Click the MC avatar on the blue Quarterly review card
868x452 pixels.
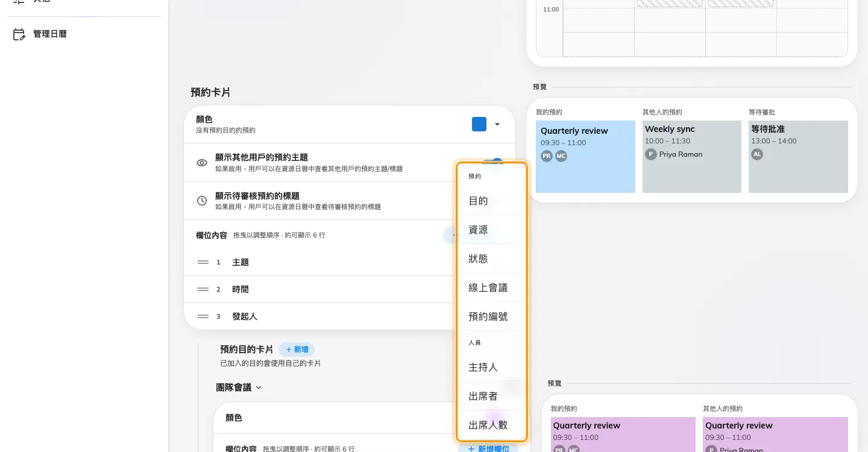561,156
